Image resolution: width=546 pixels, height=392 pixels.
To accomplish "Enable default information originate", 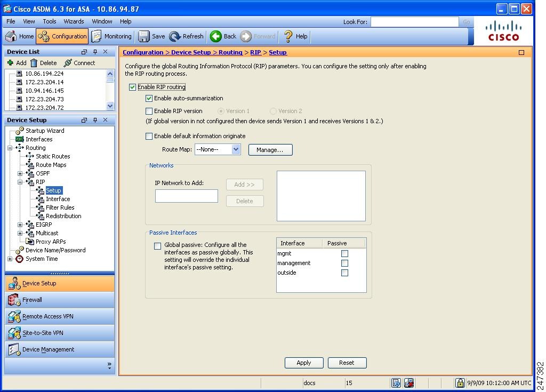I will (x=149, y=136).
